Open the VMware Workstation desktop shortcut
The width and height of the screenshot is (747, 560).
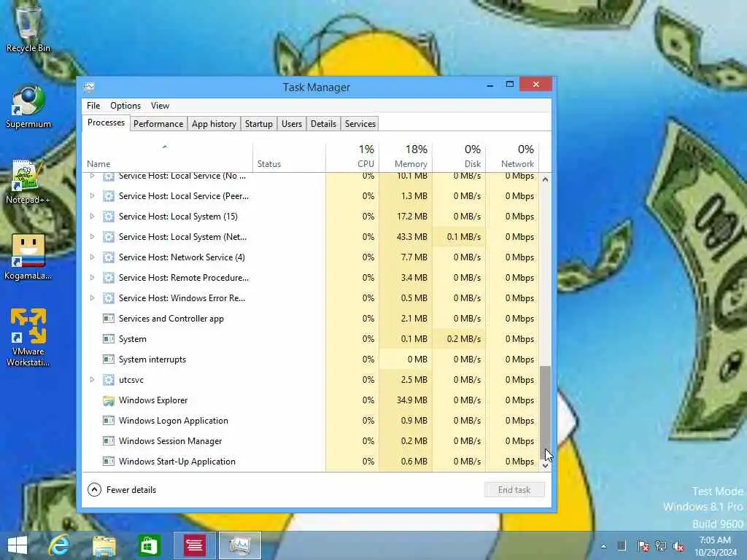[28, 337]
